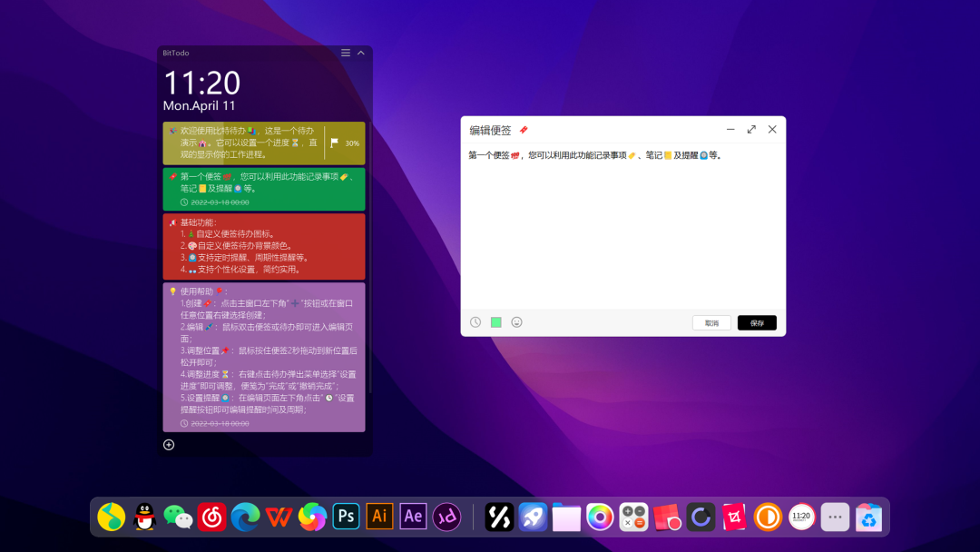This screenshot has width=980, height=552.
Task: Open the BitTodo hamburger menu
Action: 345,53
